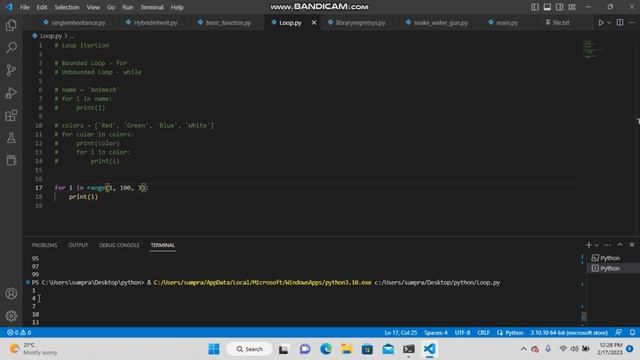Close the terminal panel
The height and width of the screenshot is (360, 640).
[632, 244]
